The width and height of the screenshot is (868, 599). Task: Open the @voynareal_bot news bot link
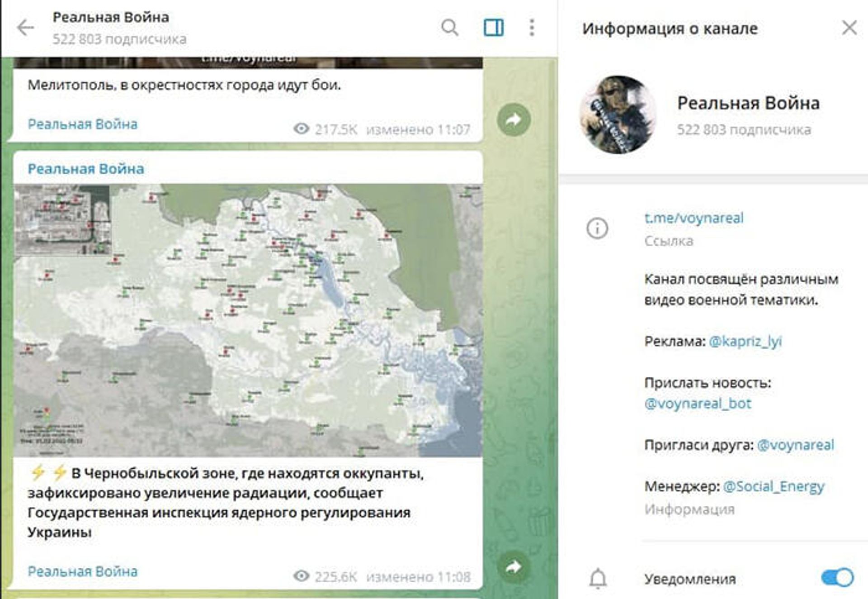coord(698,403)
